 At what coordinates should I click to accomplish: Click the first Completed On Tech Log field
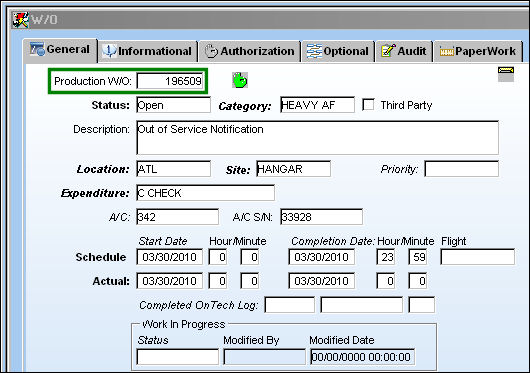289,305
